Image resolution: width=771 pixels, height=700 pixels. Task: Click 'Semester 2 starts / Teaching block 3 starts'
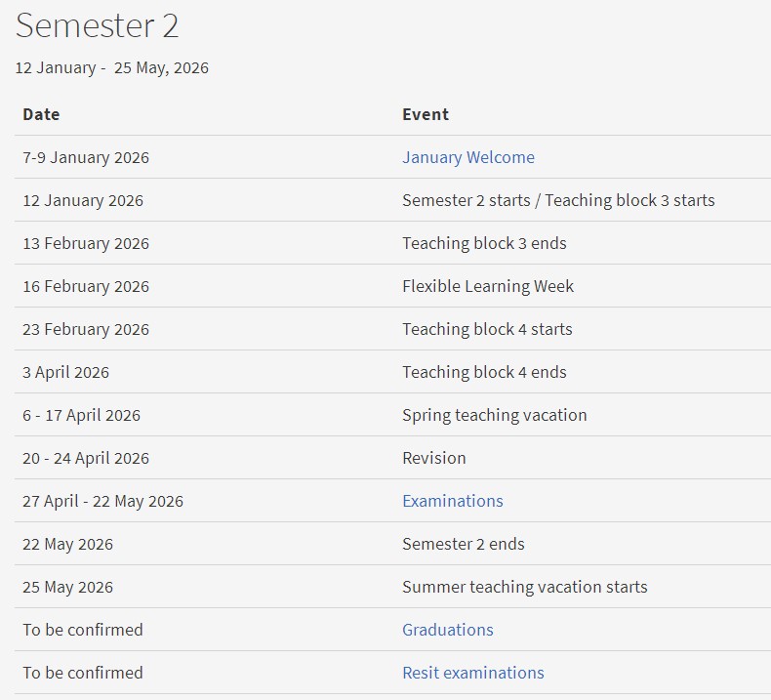click(558, 200)
